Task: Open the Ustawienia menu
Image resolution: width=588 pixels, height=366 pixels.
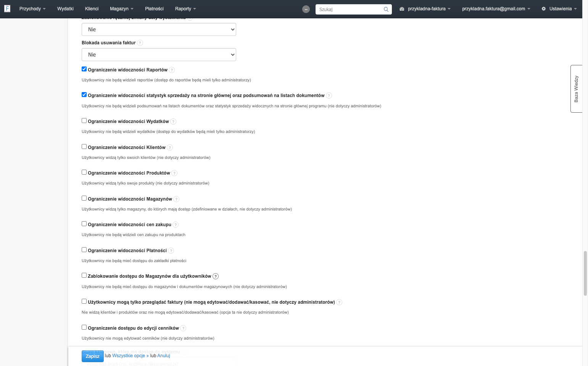Action: (x=559, y=9)
